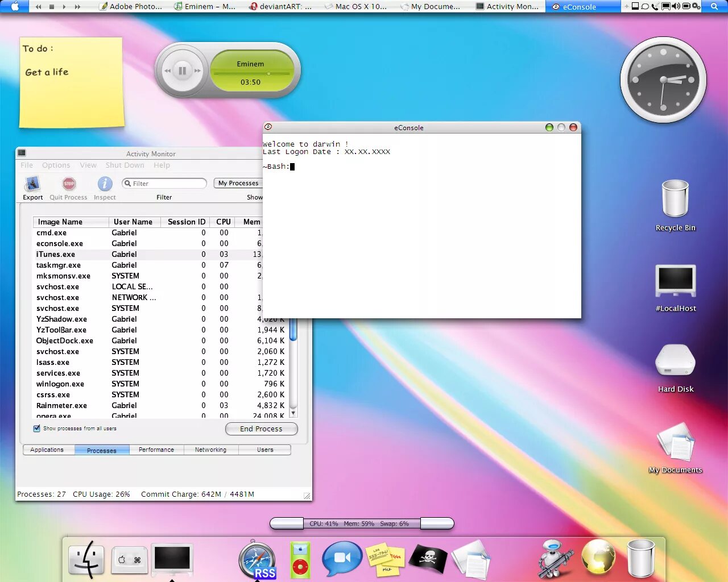Switch to the Networking tab
728x582 pixels.
pyautogui.click(x=210, y=450)
